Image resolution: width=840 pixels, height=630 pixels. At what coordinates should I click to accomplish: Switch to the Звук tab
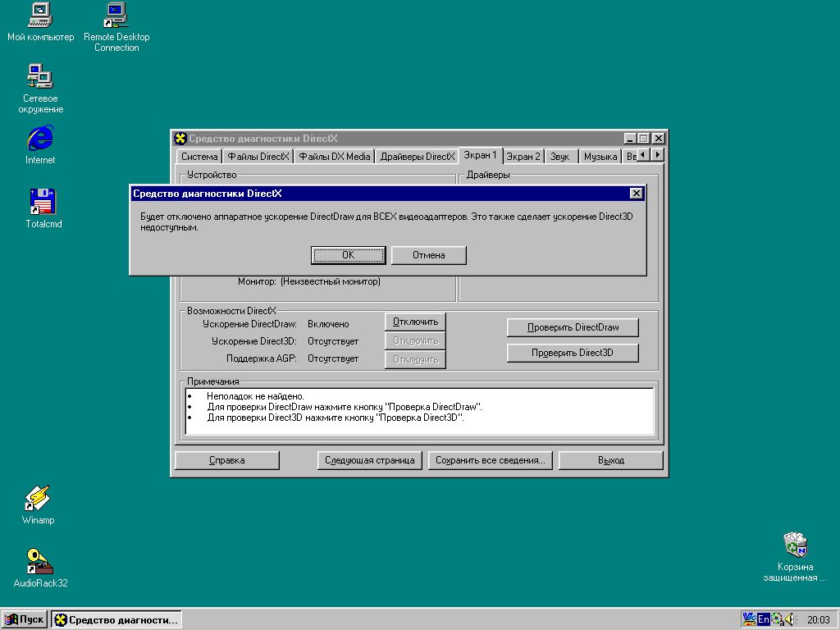[x=559, y=157]
